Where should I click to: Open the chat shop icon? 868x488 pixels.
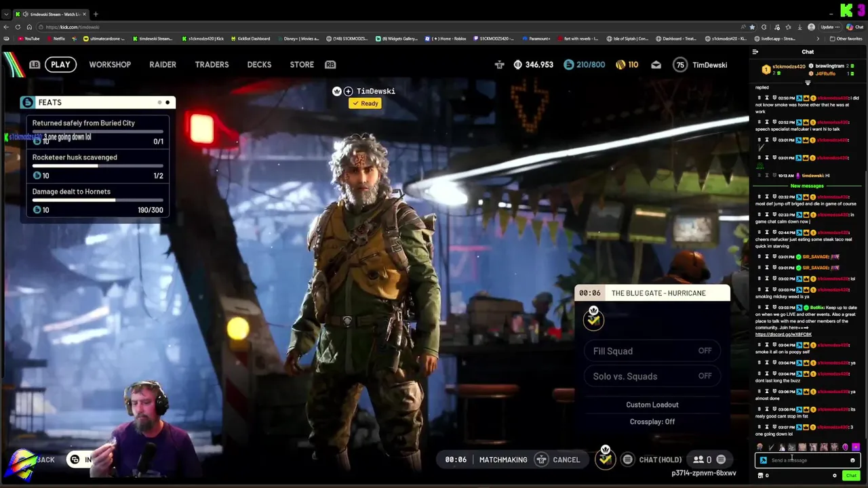pos(760,476)
